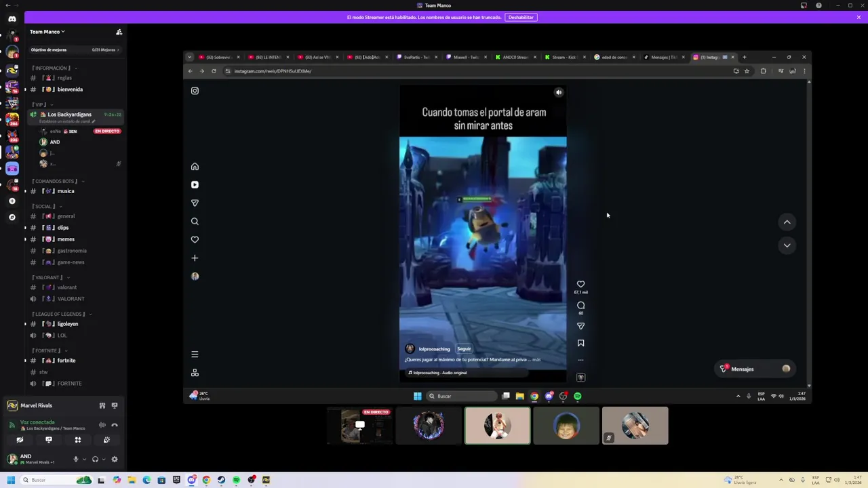Collapse the FORTNITE category

(x=49, y=350)
